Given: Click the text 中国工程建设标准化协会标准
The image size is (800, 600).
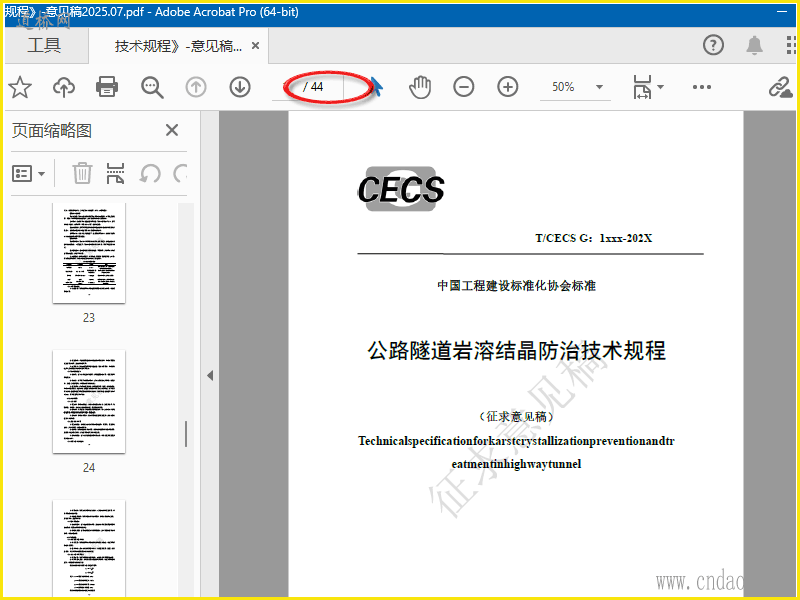Looking at the screenshot, I should (x=516, y=285).
